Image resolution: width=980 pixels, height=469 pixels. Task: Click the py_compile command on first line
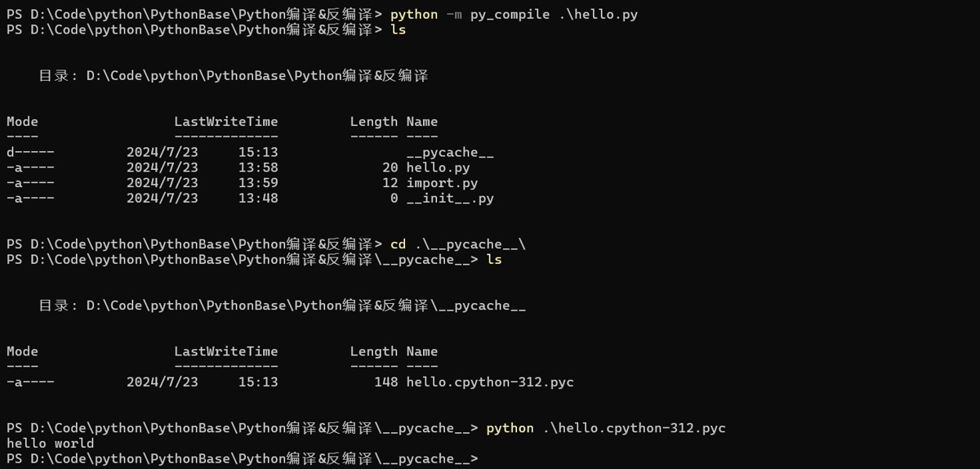514,15
